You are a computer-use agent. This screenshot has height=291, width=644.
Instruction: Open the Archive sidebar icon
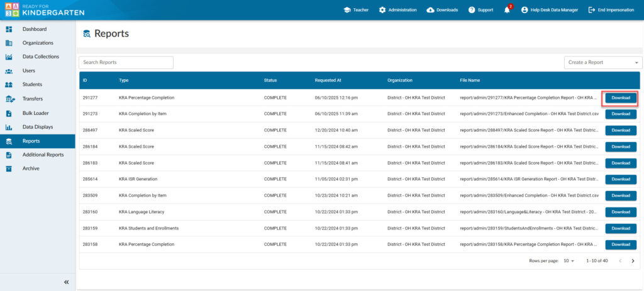tap(9, 168)
